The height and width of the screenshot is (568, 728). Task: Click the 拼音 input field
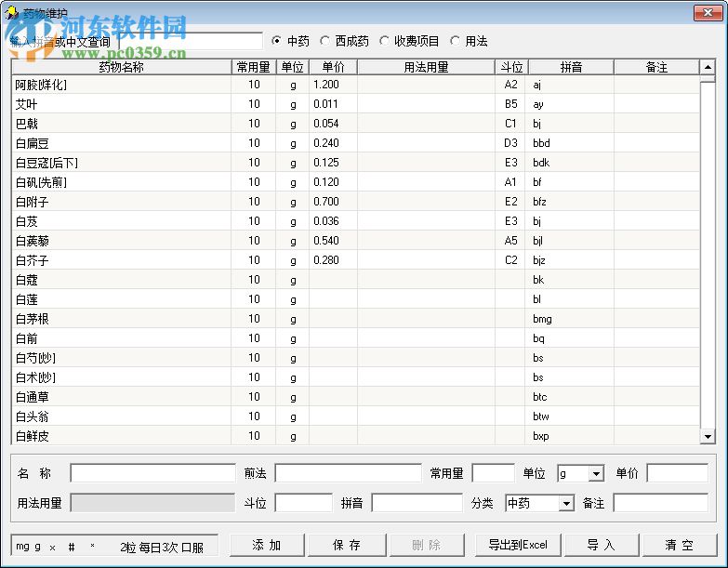click(x=417, y=503)
